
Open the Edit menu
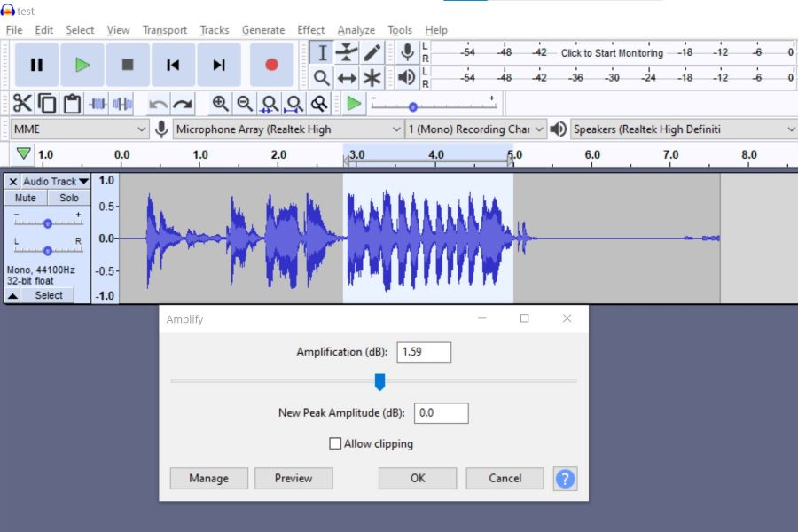coord(43,30)
